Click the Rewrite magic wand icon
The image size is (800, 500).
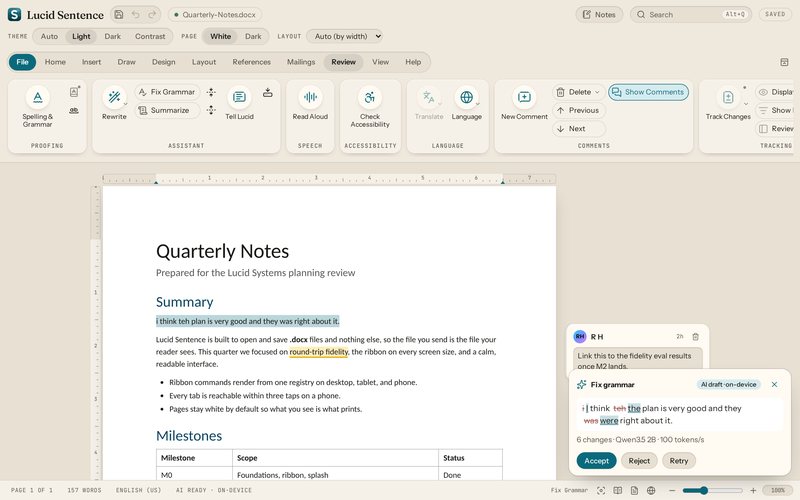114,97
